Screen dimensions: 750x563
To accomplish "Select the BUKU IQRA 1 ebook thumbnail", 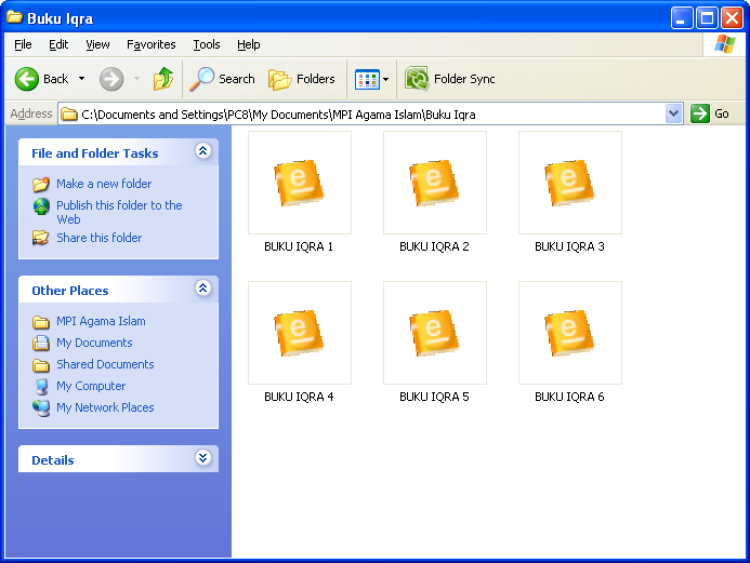I will point(300,183).
